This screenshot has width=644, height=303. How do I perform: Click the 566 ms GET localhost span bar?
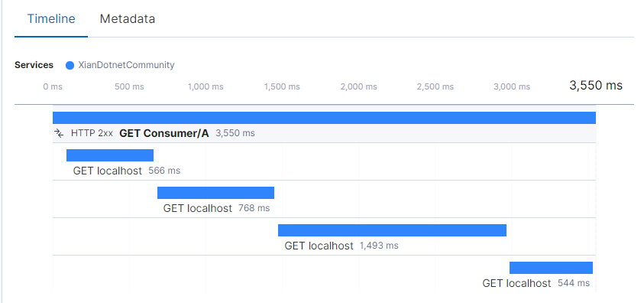point(110,155)
